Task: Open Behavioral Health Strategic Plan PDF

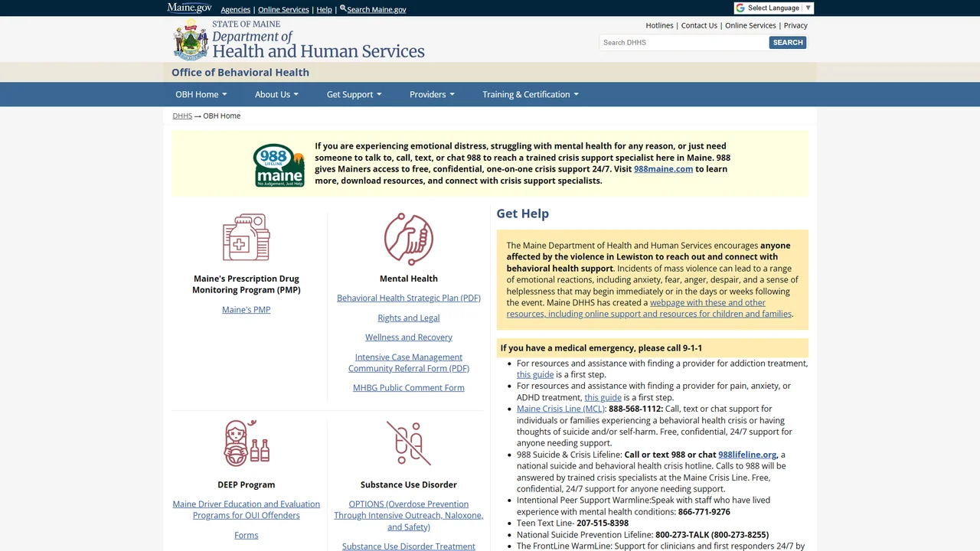Action: click(409, 298)
